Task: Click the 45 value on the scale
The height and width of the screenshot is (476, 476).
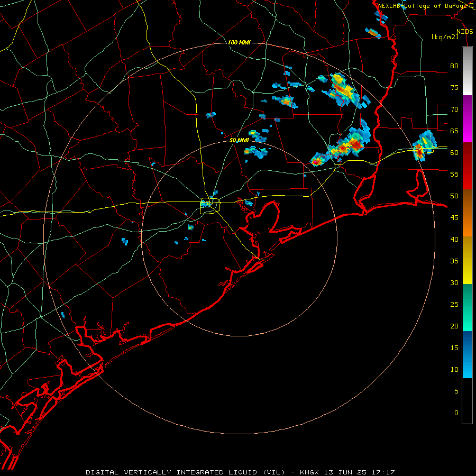Action: (x=454, y=218)
